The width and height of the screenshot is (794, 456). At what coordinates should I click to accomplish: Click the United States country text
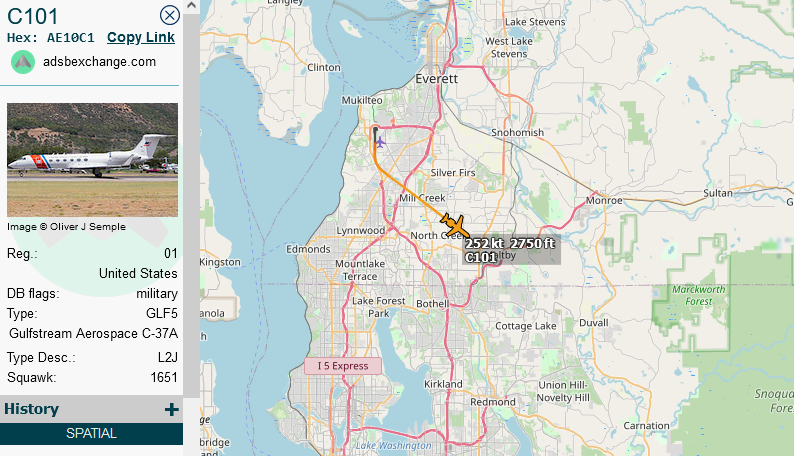click(138, 274)
